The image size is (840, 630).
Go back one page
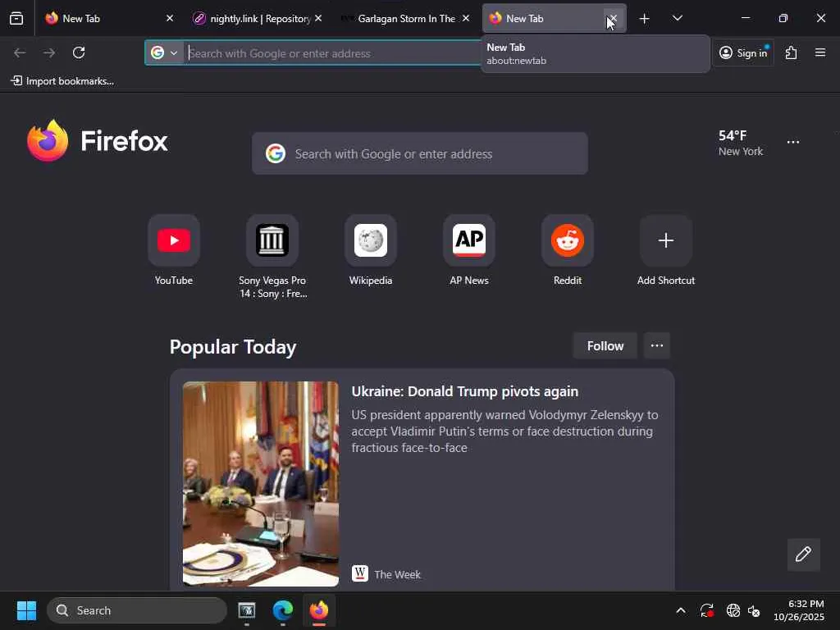(20, 52)
